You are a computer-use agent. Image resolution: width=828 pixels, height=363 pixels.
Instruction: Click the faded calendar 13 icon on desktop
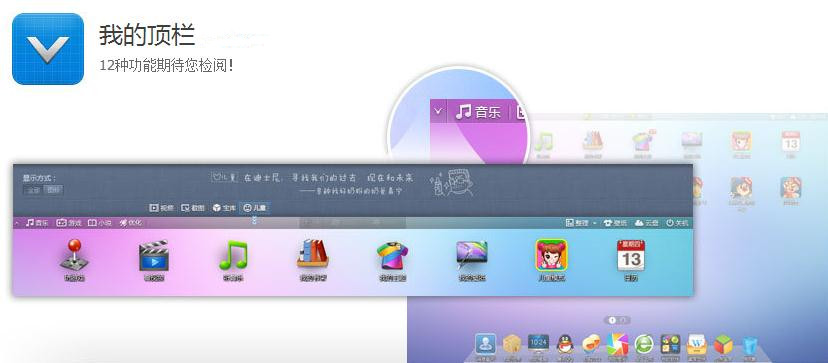(791, 142)
